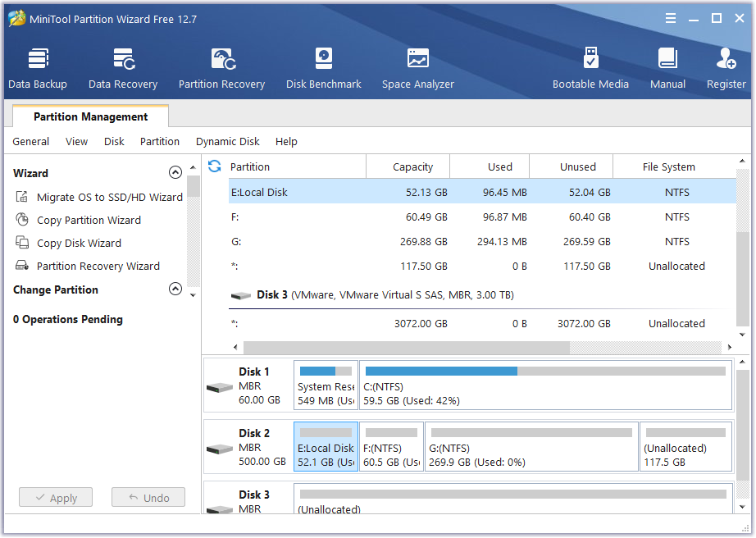Click the Apply button
Viewport: 756px width, 538px height.
coord(56,498)
